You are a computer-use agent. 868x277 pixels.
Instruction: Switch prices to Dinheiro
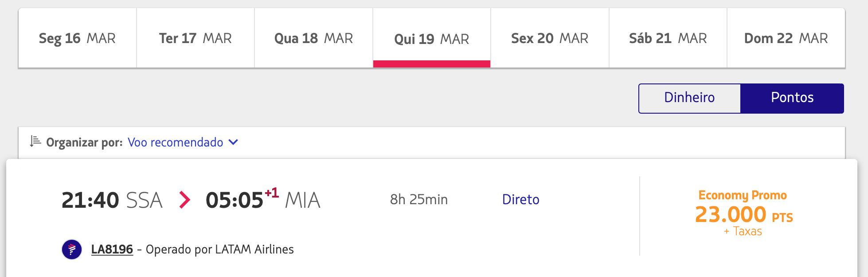[689, 98]
